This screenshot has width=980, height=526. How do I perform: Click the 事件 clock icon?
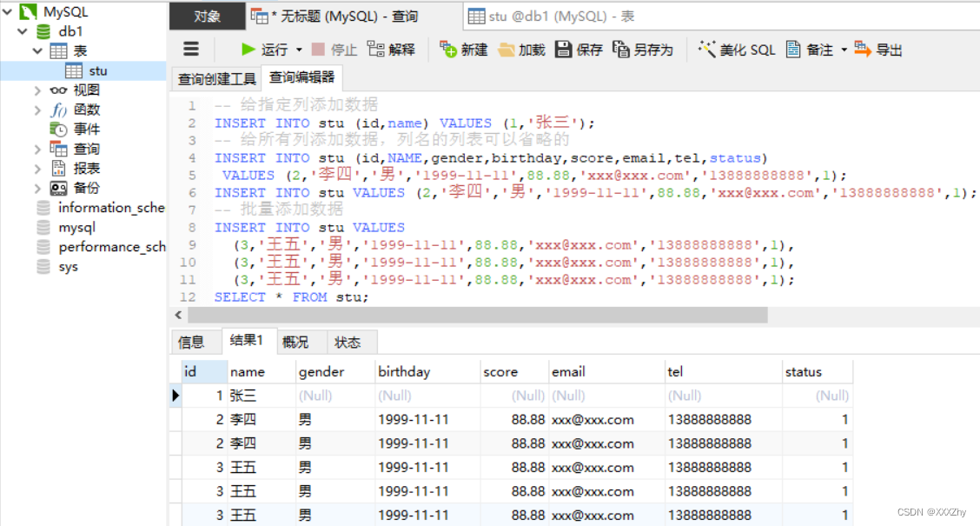point(58,130)
